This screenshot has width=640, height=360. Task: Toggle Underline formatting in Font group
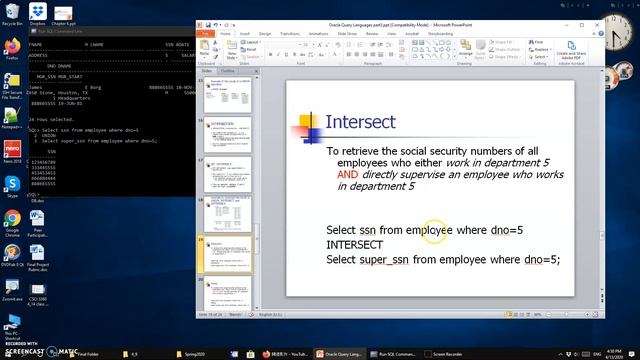click(x=287, y=54)
